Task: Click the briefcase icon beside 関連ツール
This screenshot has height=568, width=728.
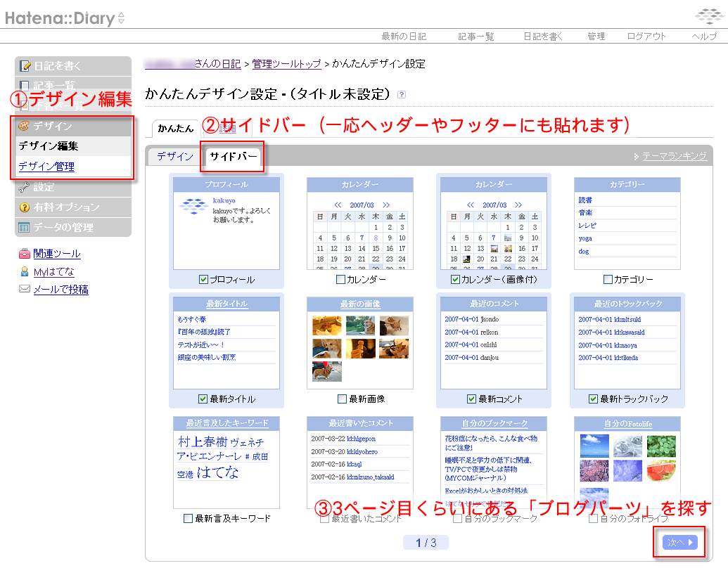Action: click(25, 254)
